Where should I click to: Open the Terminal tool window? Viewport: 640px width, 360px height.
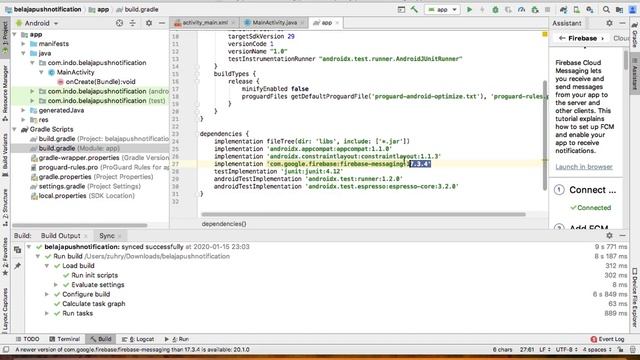pyautogui.click(x=64, y=339)
